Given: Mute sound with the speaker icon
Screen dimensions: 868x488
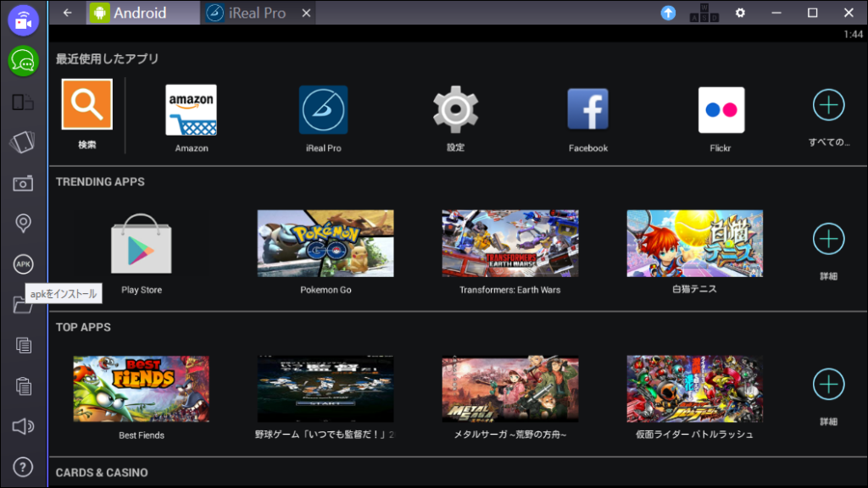Looking at the screenshot, I should (x=23, y=426).
